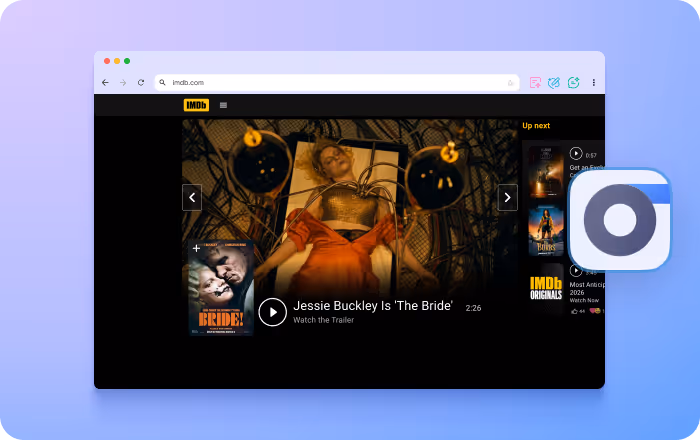Screen dimensions: 700x440
Task: Click the imdb.com address bar
Action: tap(337, 83)
